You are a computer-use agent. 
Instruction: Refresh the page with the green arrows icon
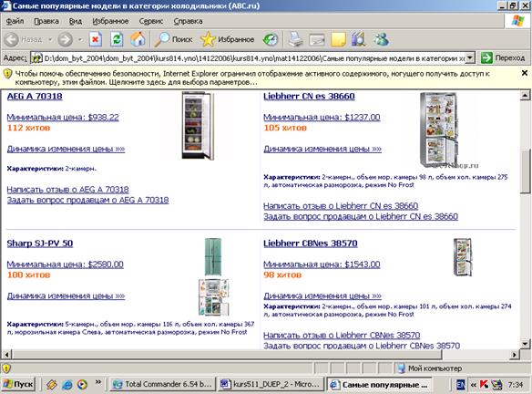(x=117, y=39)
